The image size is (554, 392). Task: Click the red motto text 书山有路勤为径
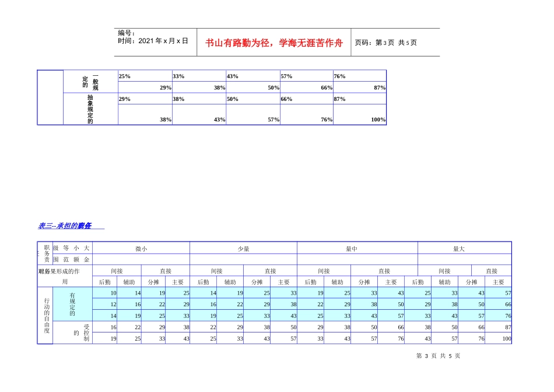point(237,43)
